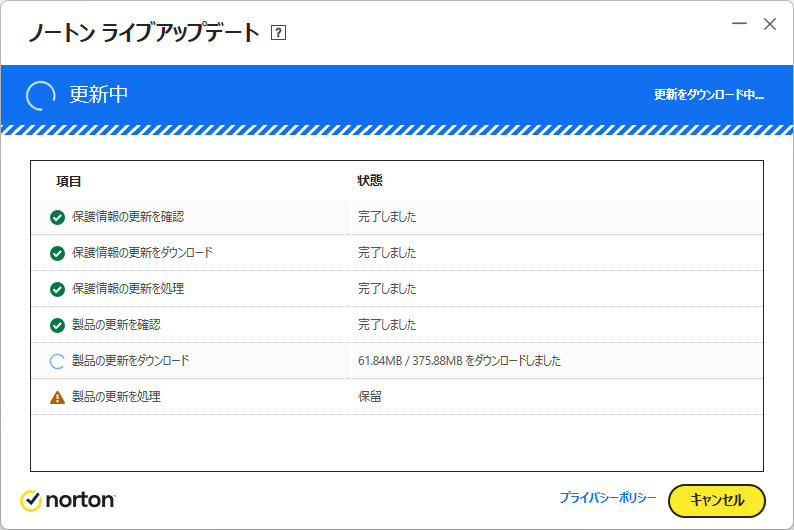
Task: Click the 項目 column header
Action: [68, 181]
